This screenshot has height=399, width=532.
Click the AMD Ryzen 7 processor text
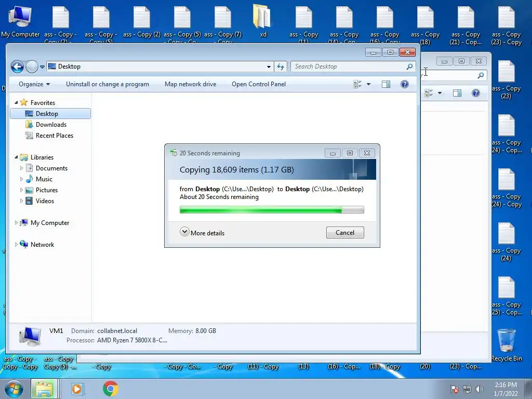click(x=132, y=340)
